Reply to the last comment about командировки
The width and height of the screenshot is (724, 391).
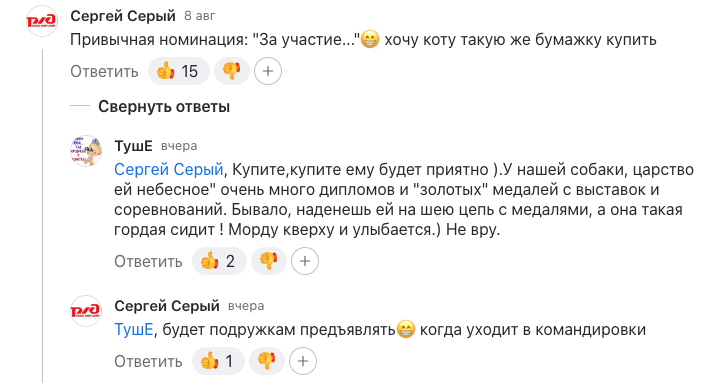148,361
